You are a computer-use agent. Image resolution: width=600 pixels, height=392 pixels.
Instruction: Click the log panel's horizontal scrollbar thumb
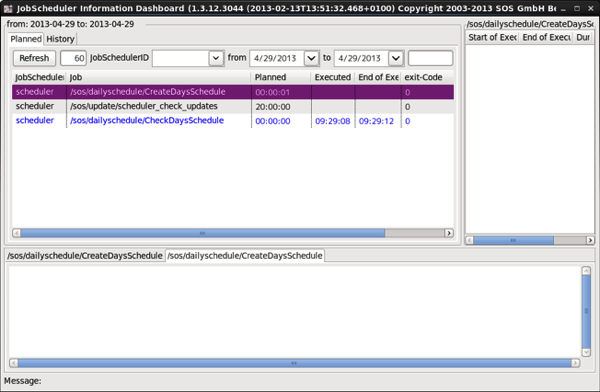point(294,363)
